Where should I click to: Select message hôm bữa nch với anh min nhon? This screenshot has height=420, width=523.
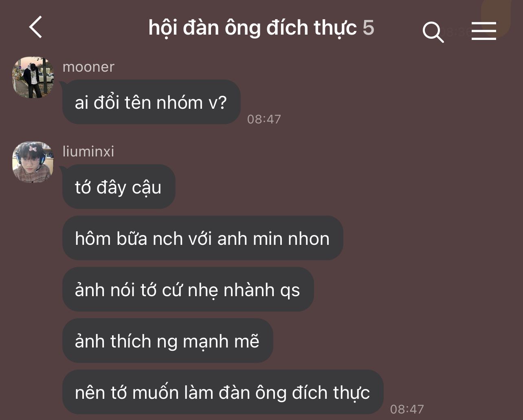pyautogui.click(x=202, y=238)
